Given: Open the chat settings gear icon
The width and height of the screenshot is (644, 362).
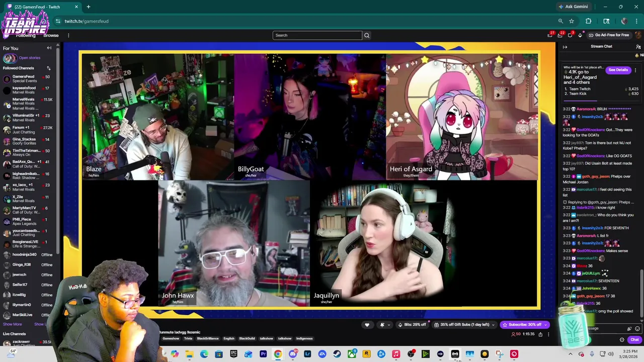Looking at the screenshot, I should (x=622, y=340).
